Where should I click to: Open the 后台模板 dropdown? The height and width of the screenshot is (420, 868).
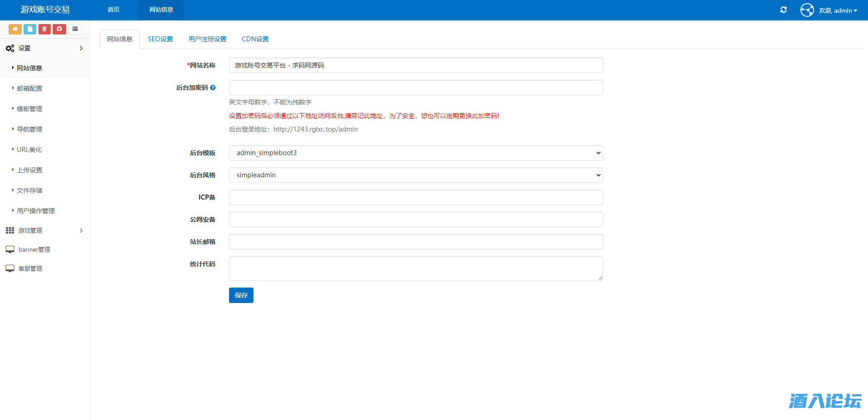point(415,153)
